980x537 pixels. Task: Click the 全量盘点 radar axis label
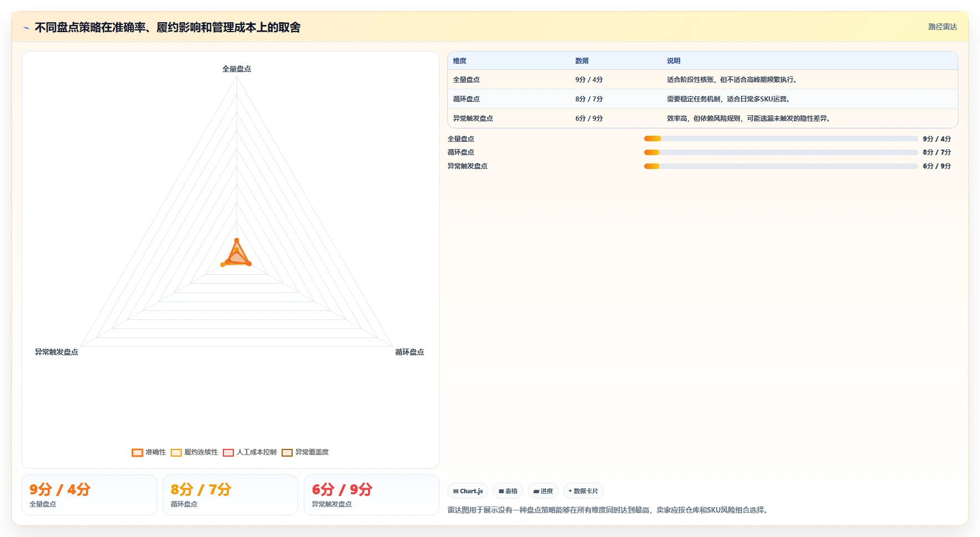click(x=237, y=69)
